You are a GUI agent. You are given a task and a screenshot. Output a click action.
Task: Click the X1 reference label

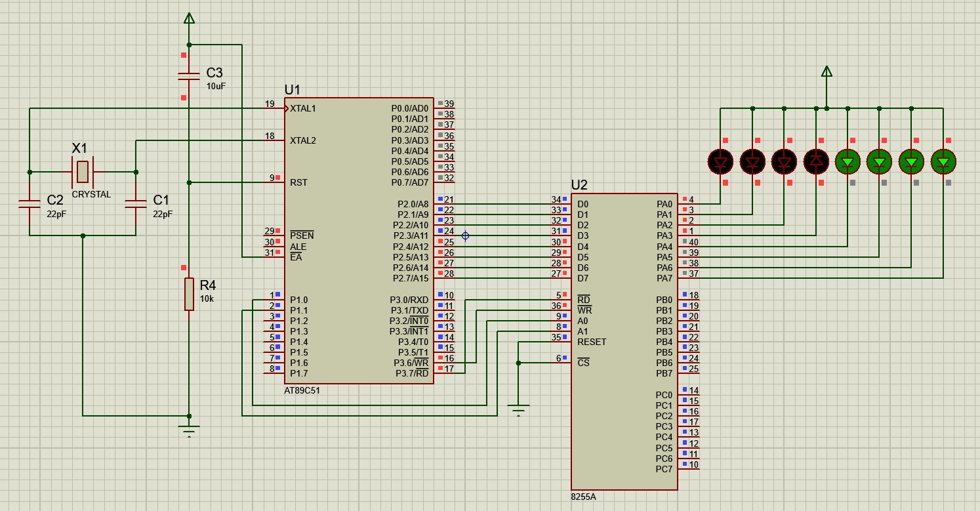point(79,148)
